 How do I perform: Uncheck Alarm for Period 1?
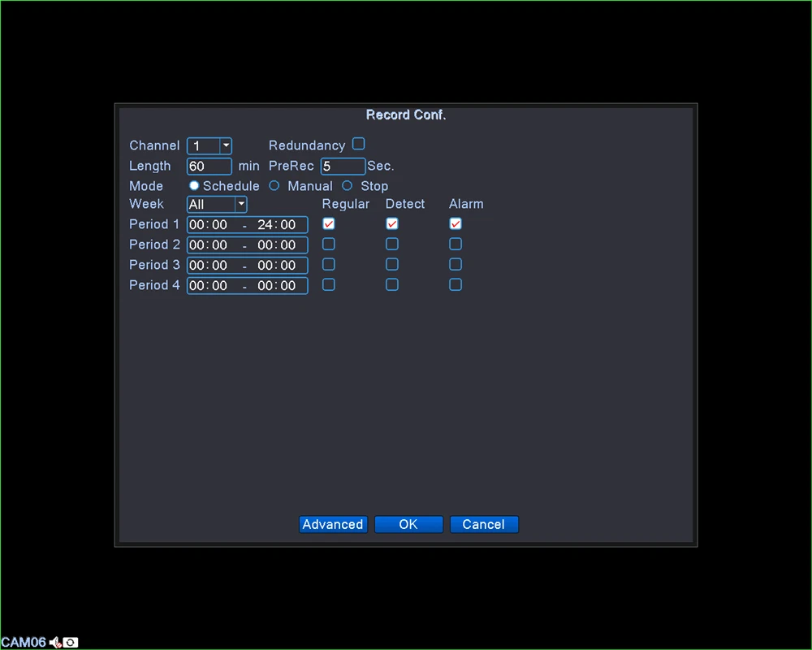point(456,224)
